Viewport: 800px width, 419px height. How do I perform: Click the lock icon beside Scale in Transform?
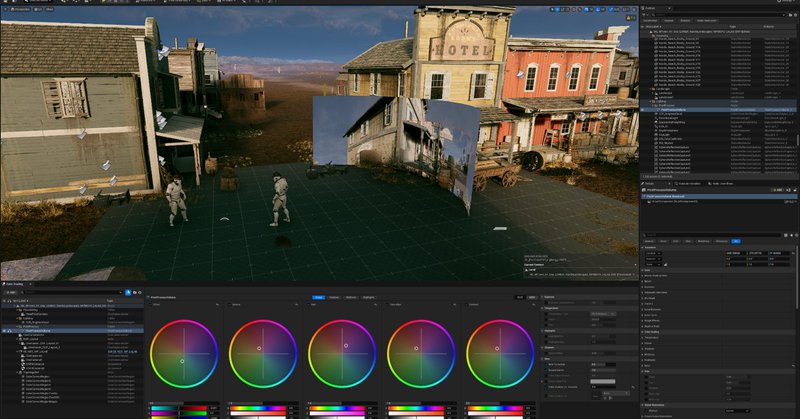tap(665, 265)
